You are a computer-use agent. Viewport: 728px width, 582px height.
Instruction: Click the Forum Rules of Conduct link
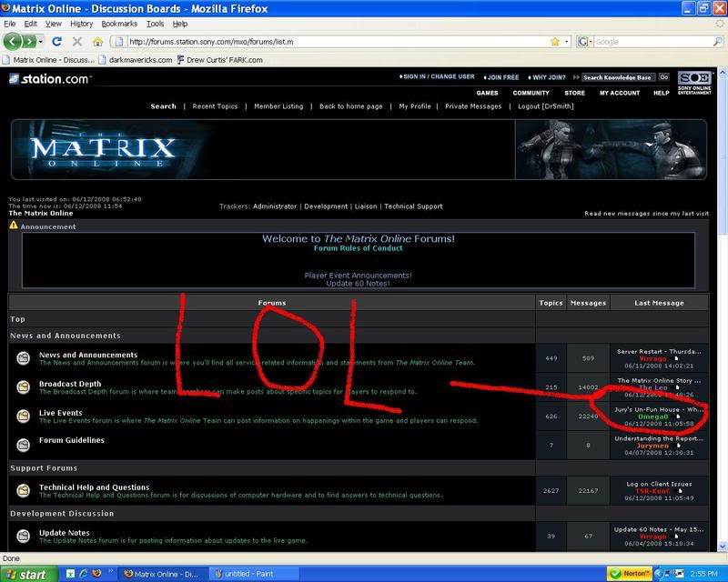(358, 248)
